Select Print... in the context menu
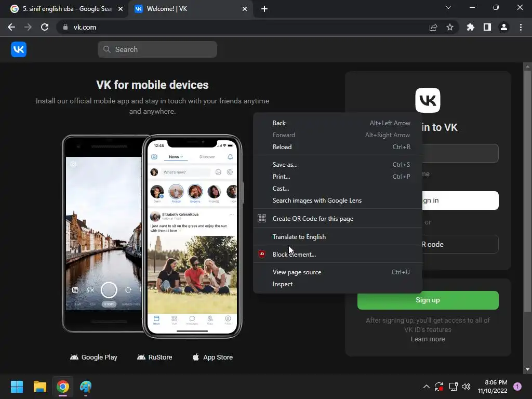This screenshot has height=399, width=532. click(x=338, y=177)
